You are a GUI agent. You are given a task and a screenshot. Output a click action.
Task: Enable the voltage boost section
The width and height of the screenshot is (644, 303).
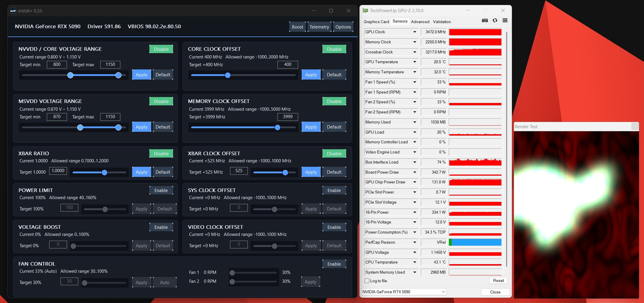(x=161, y=227)
